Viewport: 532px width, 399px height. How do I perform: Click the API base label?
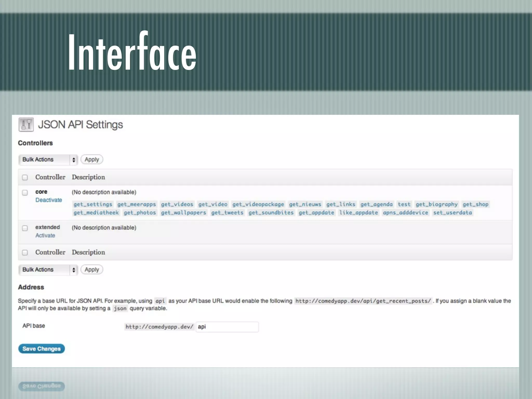pos(34,326)
